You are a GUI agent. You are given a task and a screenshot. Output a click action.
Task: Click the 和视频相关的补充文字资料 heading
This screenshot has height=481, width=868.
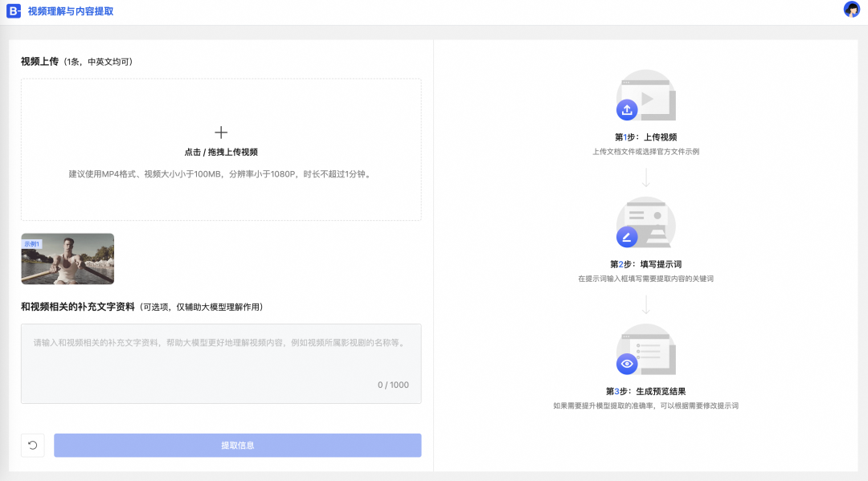click(77, 307)
